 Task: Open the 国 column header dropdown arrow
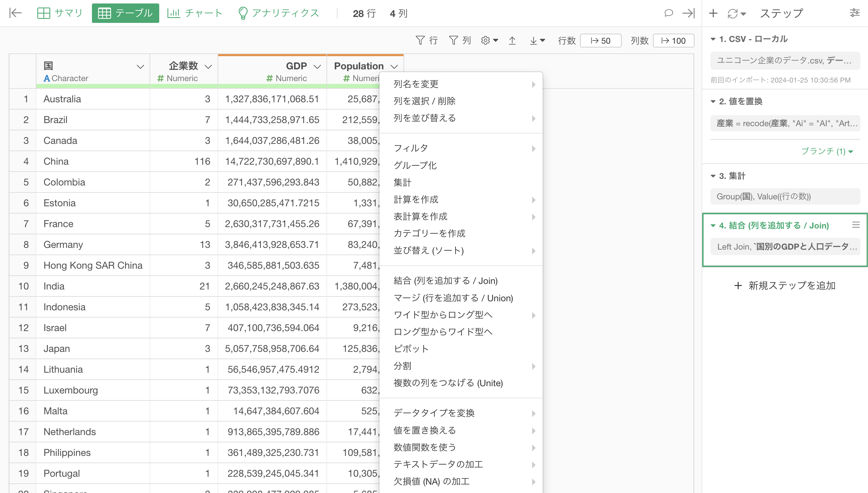click(140, 67)
